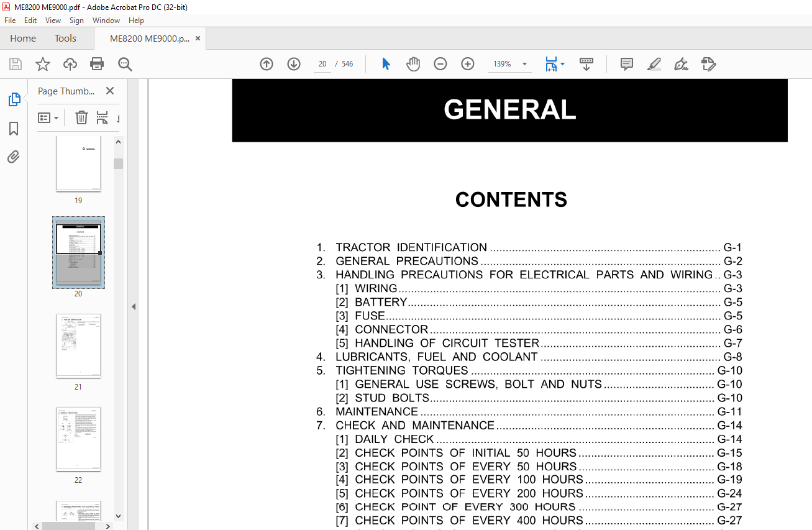
Task: Click the LUBRICANTS, FUEL AND COOLANT entry
Action: click(529, 357)
